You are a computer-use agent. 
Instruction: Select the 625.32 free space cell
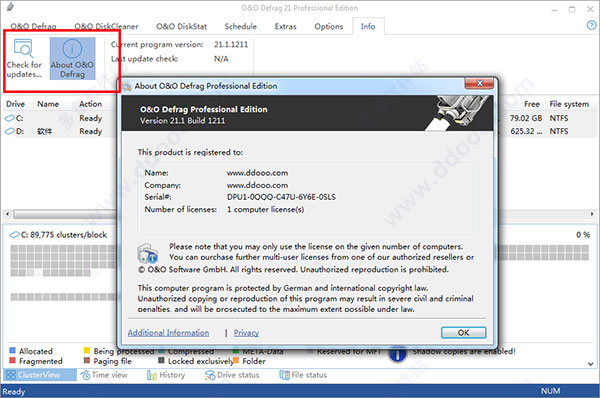click(x=526, y=131)
